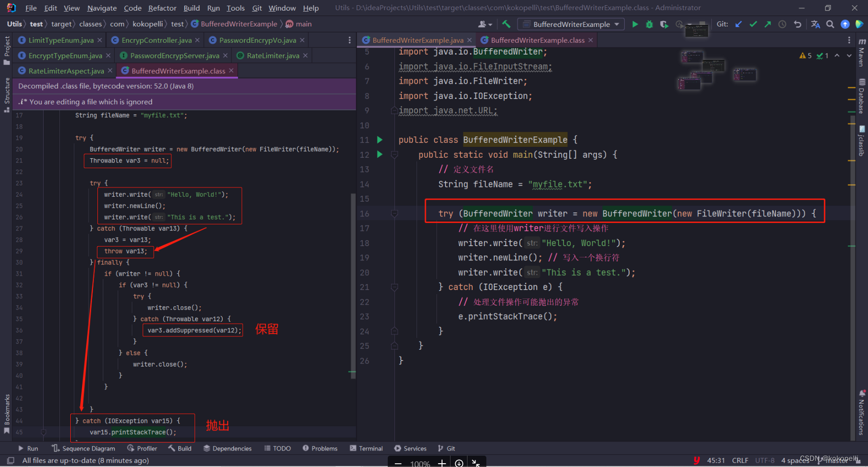Run the application with the green Run icon
Screen dimensions: 868x467
pos(635,24)
